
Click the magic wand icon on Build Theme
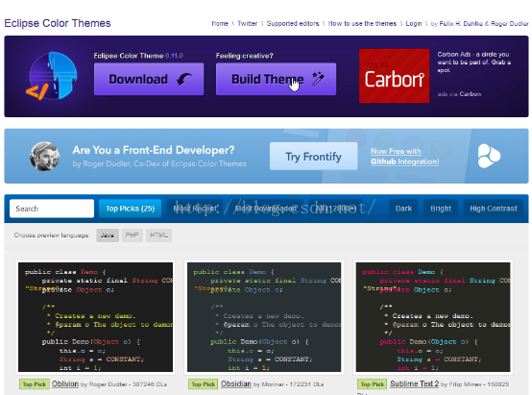pos(318,79)
